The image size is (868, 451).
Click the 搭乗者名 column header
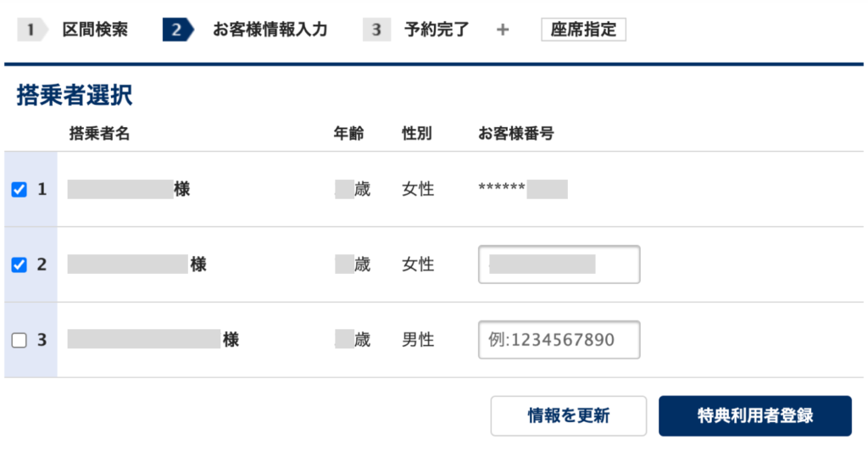click(99, 133)
